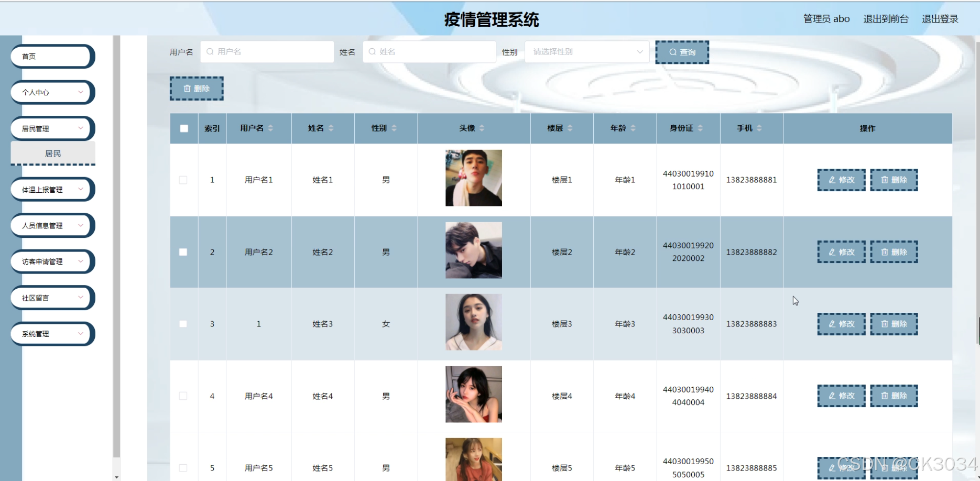Collapse the 居民管理 sidebar menu
The width and height of the screenshot is (980, 481).
click(52, 128)
